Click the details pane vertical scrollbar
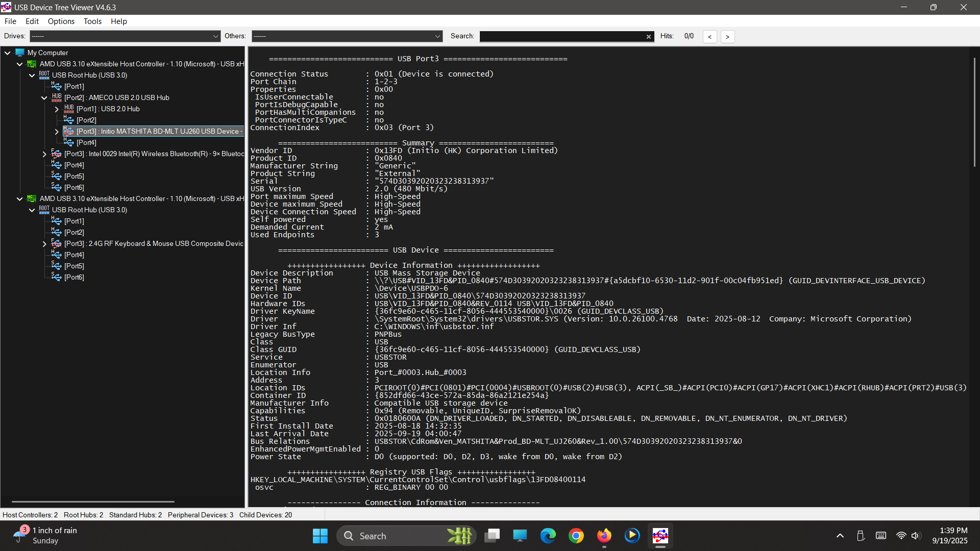This screenshot has width=980, height=551. (x=974, y=112)
